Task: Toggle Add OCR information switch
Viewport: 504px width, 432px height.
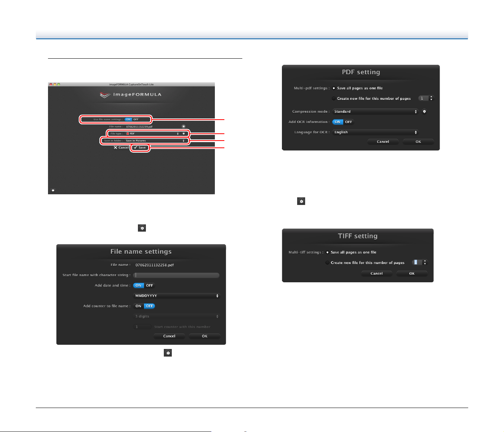Action: (x=343, y=122)
